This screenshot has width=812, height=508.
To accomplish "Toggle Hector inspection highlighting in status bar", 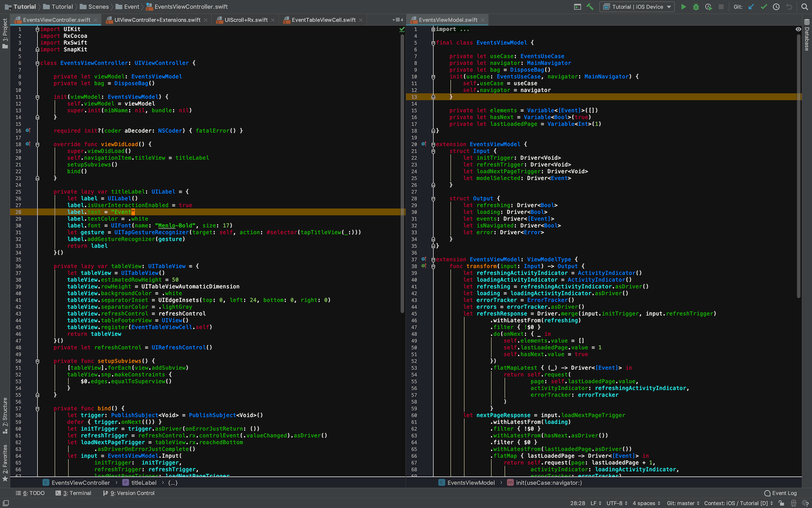I will (x=794, y=503).
